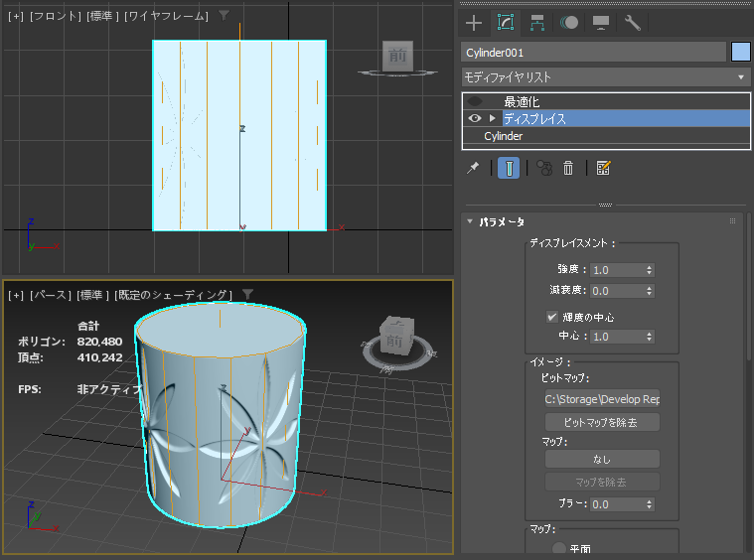The height and width of the screenshot is (560, 754).
Task: Open perspective viewport [パース] view menu
Action: (50, 295)
